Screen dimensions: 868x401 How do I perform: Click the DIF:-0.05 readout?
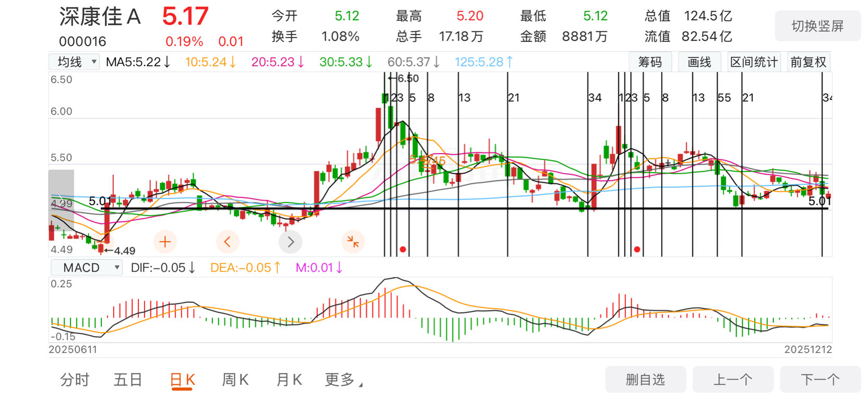(x=163, y=268)
